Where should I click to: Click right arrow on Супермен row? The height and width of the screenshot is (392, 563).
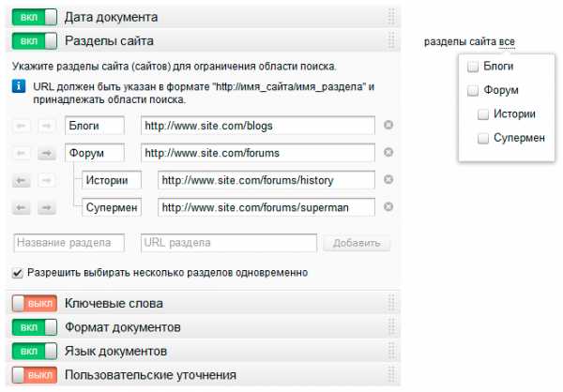click(x=45, y=206)
